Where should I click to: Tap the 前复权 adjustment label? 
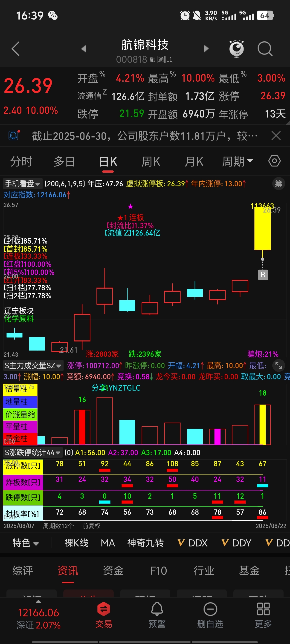click(91, 526)
